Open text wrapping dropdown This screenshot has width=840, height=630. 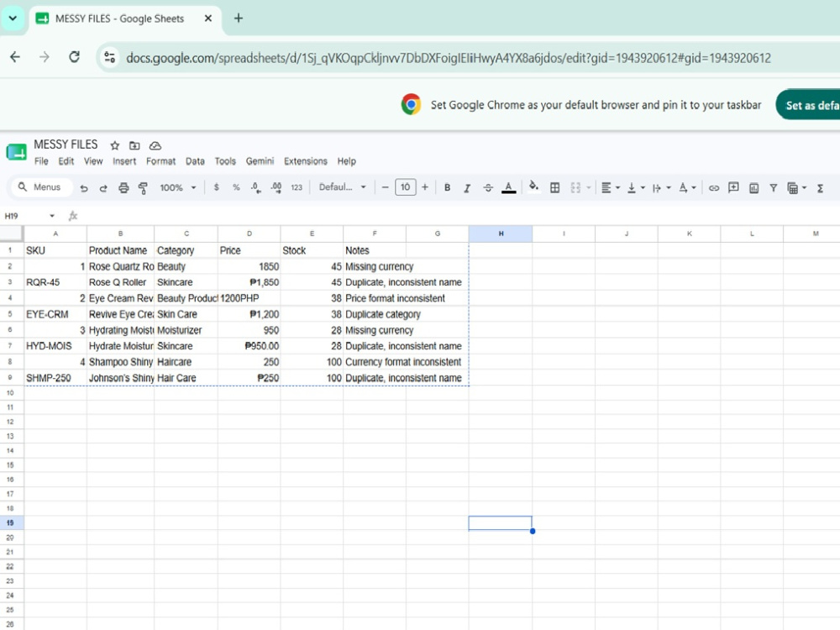point(661,188)
